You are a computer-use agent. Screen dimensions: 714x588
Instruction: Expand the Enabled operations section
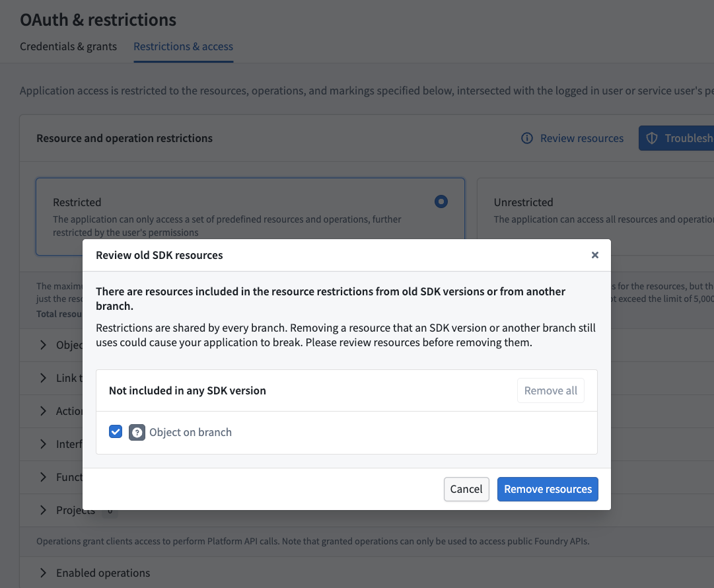43,573
